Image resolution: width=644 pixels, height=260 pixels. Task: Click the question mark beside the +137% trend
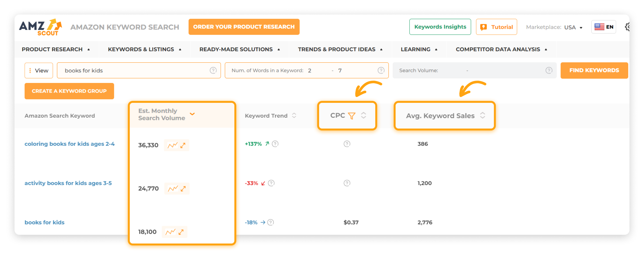click(x=275, y=144)
